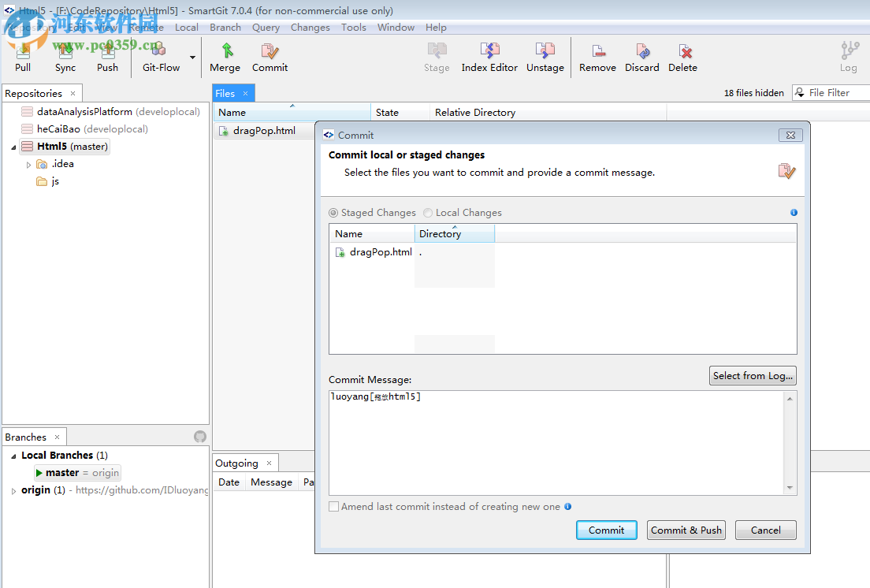870x588 pixels.
Task: Open the Git-Flow dropdown arrow
Action: coord(192,57)
